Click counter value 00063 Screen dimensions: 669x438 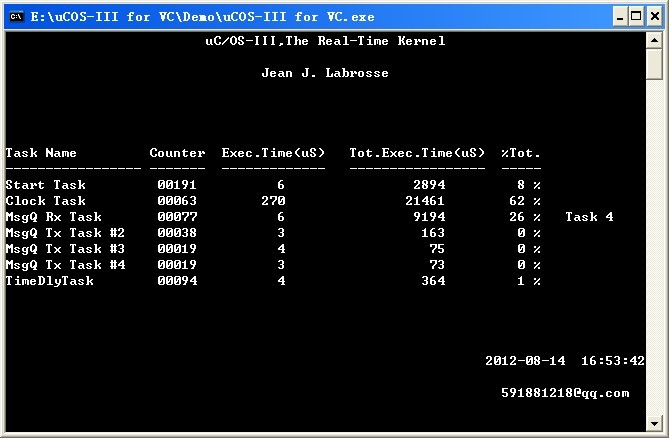[177, 201]
